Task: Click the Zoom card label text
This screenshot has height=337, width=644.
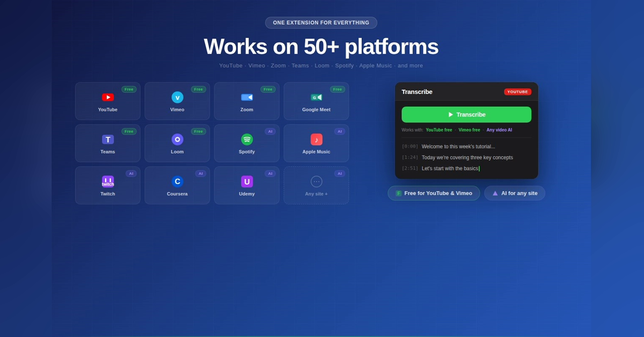Action: 247,109
